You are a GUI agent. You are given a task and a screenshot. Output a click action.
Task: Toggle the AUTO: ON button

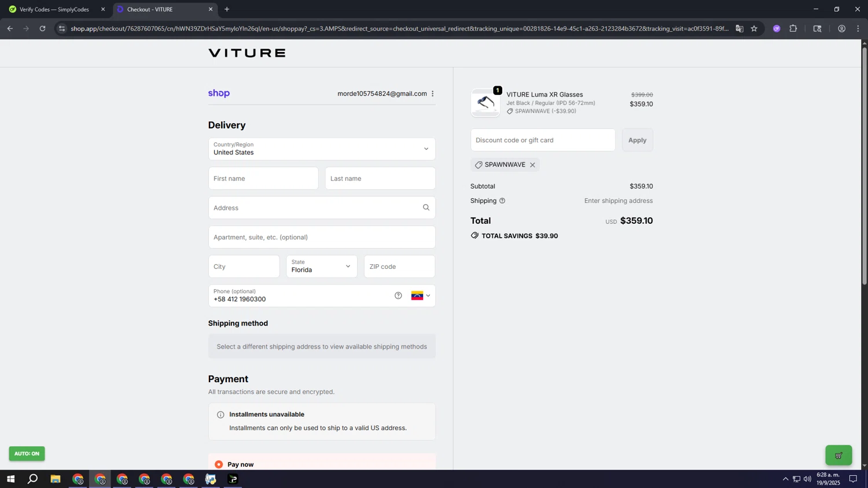(x=27, y=453)
